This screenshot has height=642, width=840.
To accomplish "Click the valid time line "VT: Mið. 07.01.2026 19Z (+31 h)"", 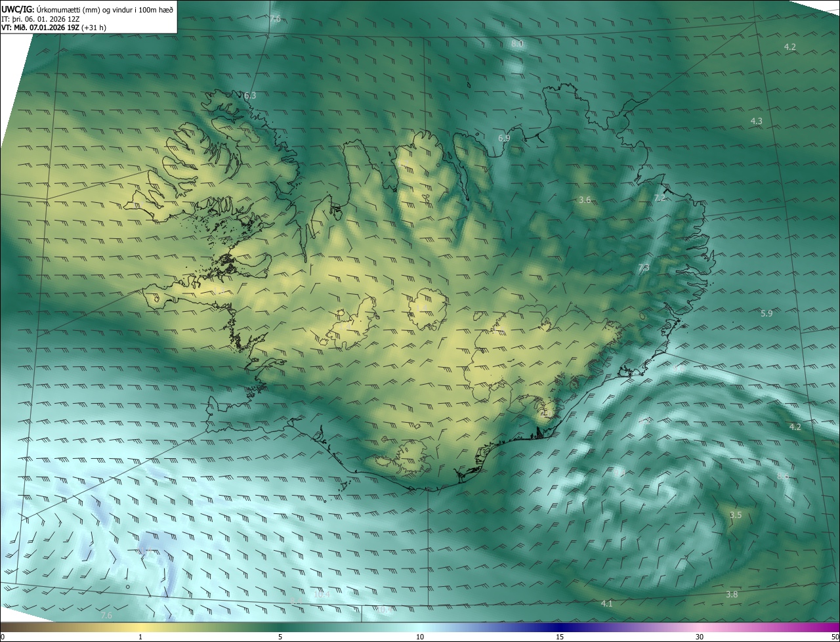I will 54,28.
